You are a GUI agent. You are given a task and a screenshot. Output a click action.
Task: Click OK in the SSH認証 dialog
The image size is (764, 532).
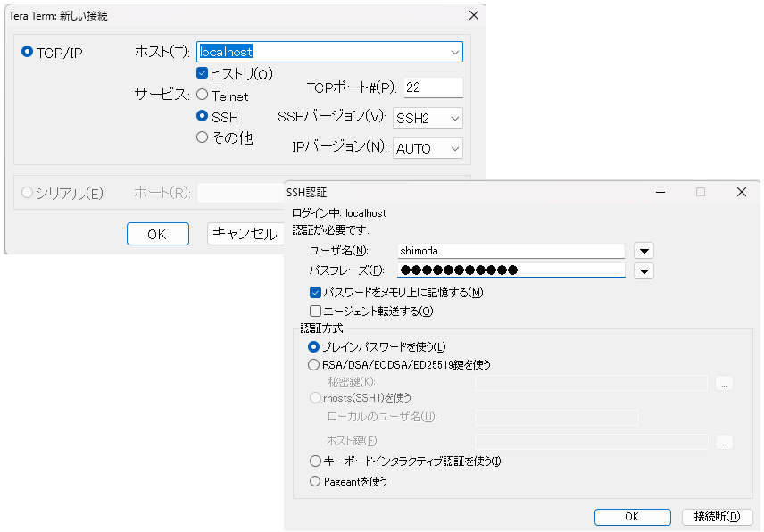click(633, 517)
